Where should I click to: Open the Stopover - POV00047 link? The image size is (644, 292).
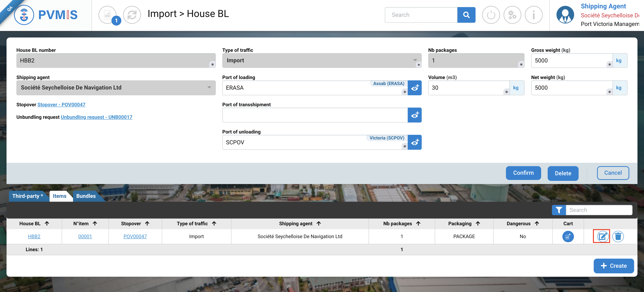click(x=61, y=105)
